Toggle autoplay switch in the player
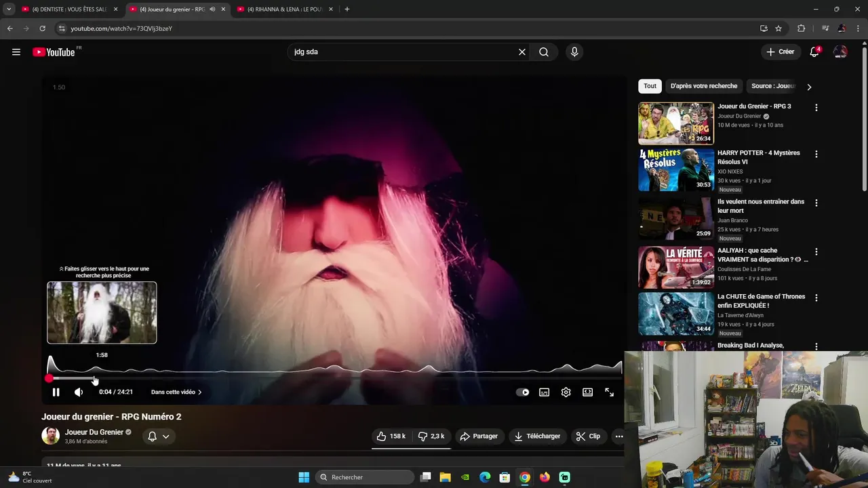Viewport: 868px width, 488px height. click(523, 392)
